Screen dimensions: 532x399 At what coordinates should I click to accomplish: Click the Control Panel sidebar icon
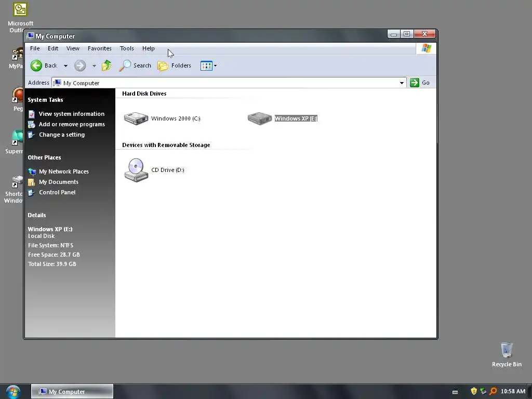click(x=31, y=192)
